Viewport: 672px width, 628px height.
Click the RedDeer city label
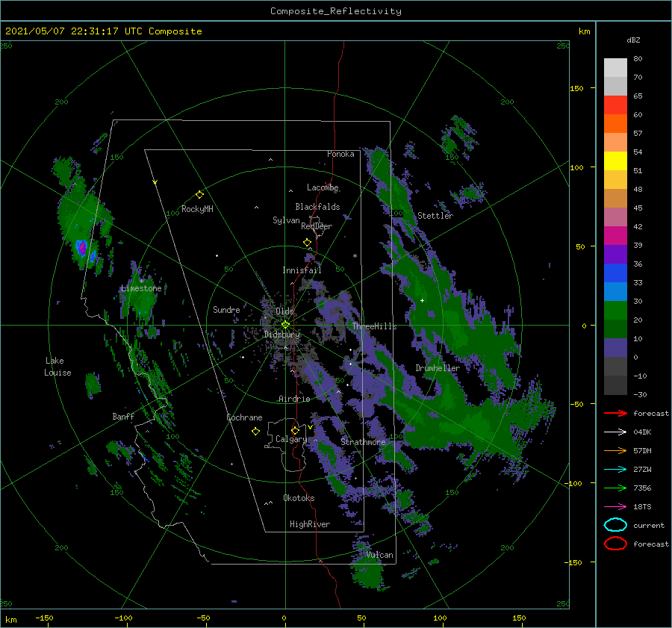317,226
